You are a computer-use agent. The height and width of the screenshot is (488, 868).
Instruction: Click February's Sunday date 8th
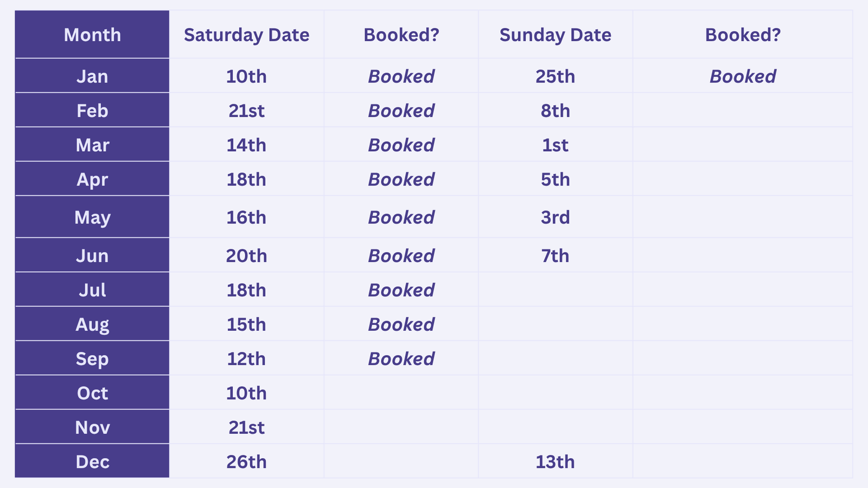point(555,111)
